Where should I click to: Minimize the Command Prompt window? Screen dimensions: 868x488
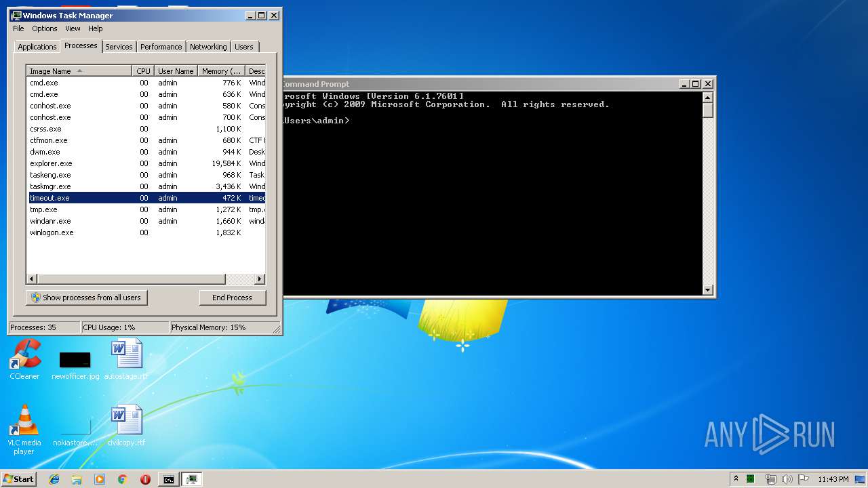point(685,84)
